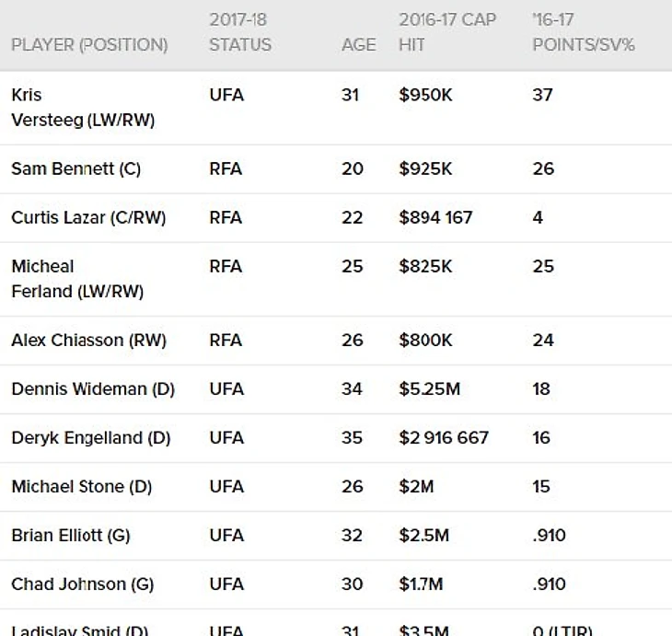Select the Kris Versteeg player name
The image size is (672, 636).
click(83, 108)
